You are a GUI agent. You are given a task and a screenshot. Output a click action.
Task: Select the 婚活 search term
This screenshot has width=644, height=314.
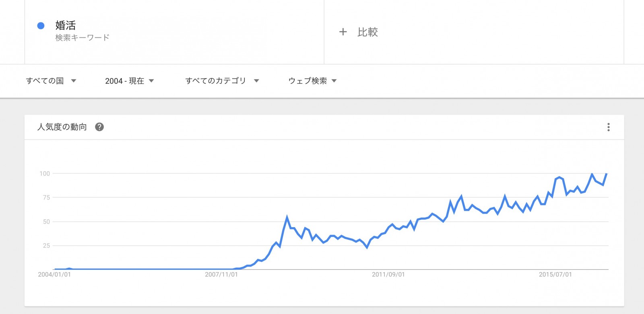tap(66, 25)
